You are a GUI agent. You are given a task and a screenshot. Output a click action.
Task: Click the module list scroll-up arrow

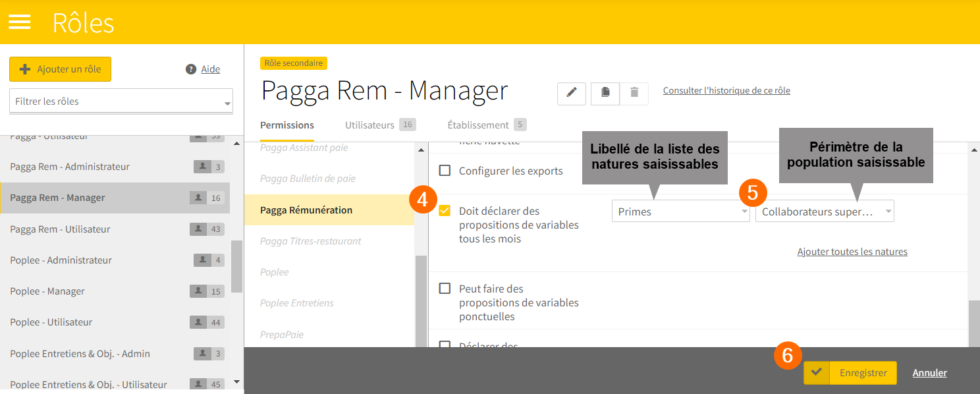point(421,150)
